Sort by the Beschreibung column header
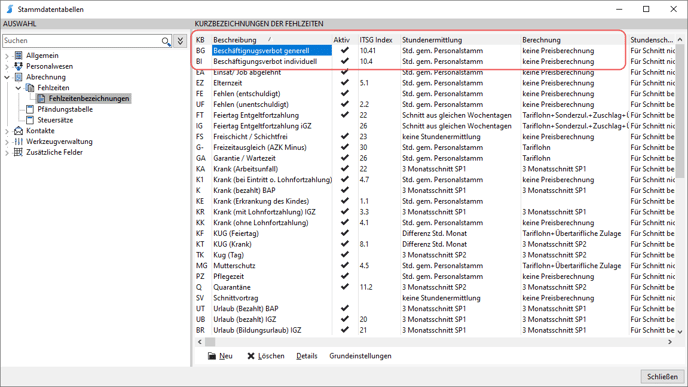Screen dimensions: 688x387 (x=235, y=40)
